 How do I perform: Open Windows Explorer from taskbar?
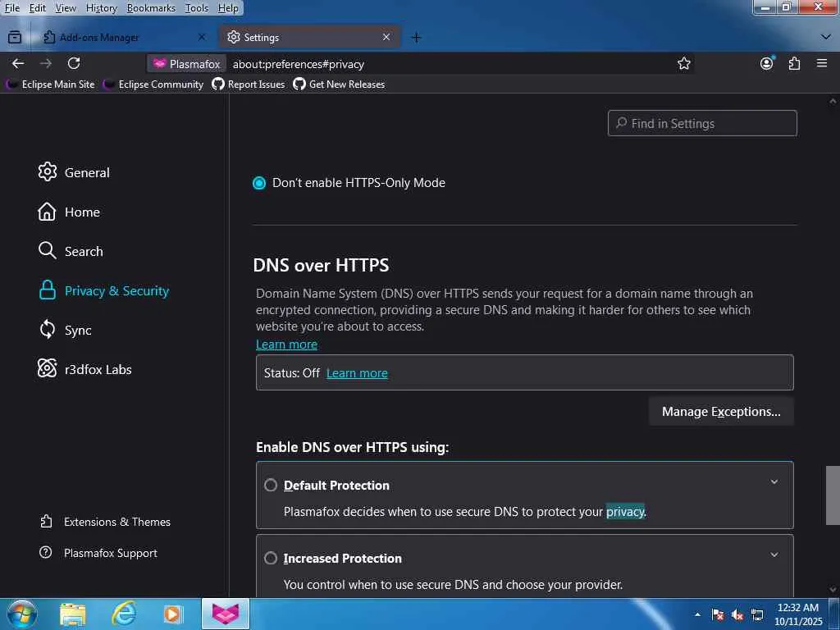(73, 614)
